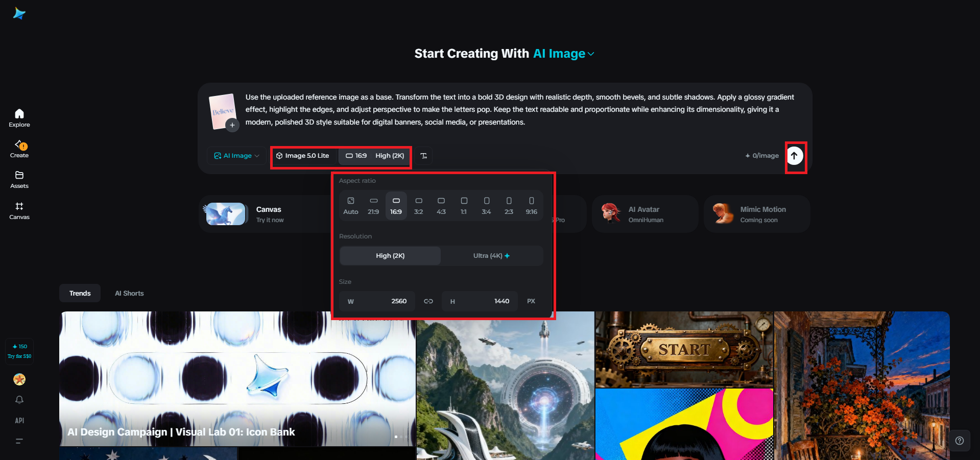Switch to the AI Shorts tab
Image resolution: width=980 pixels, height=460 pixels.
click(129, 293)
